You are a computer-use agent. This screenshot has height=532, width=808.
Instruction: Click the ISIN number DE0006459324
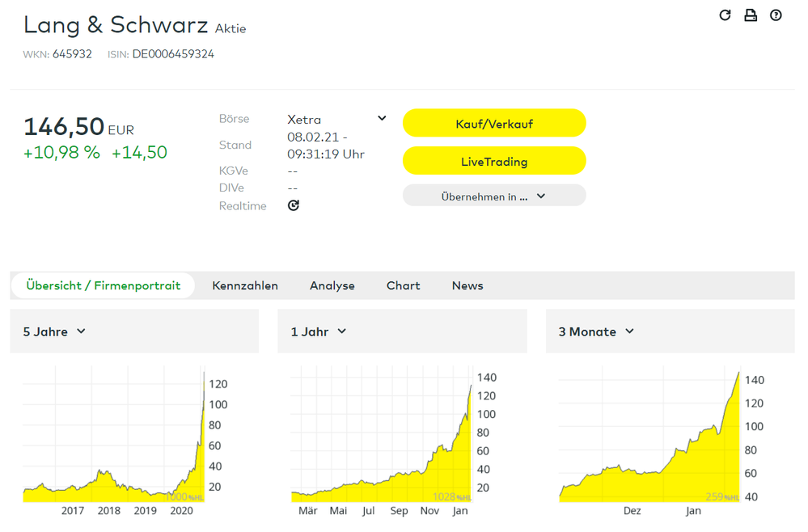coord(173,54)
